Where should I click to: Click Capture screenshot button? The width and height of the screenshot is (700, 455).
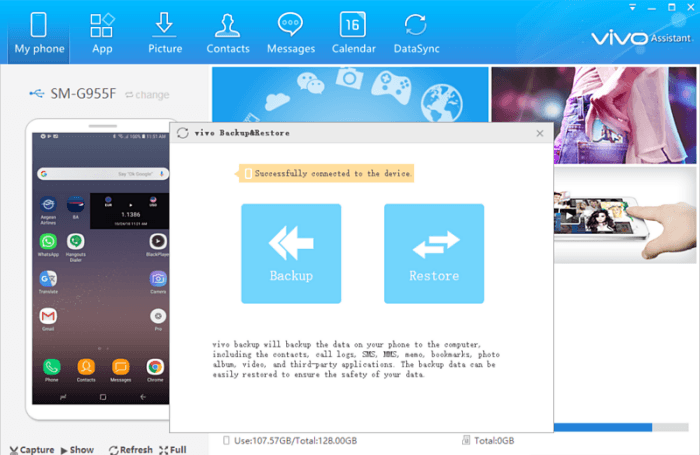click(x=32, y=450)
